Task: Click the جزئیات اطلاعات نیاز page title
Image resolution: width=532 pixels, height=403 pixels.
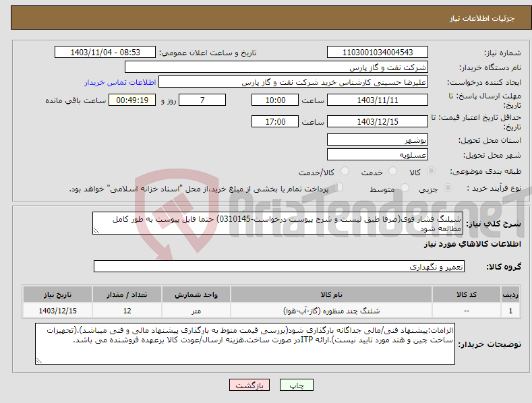Action: tap(482, 18)
